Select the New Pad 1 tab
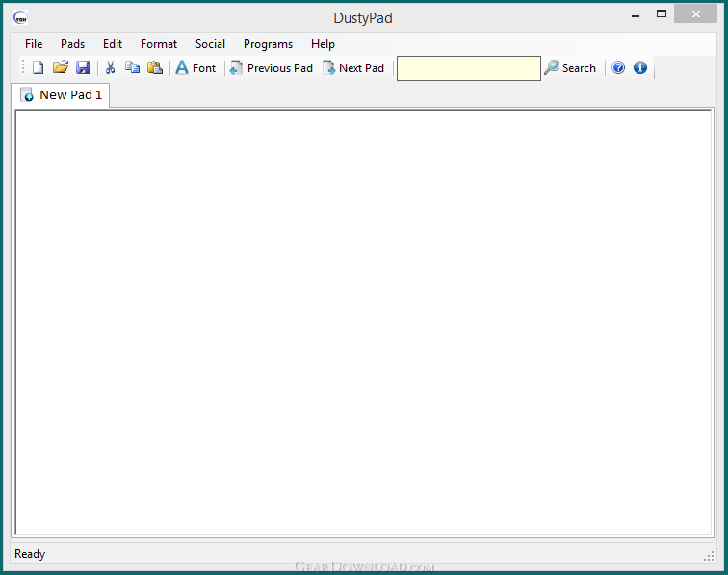The image size is (728, 575). click(x=61, y=95)
